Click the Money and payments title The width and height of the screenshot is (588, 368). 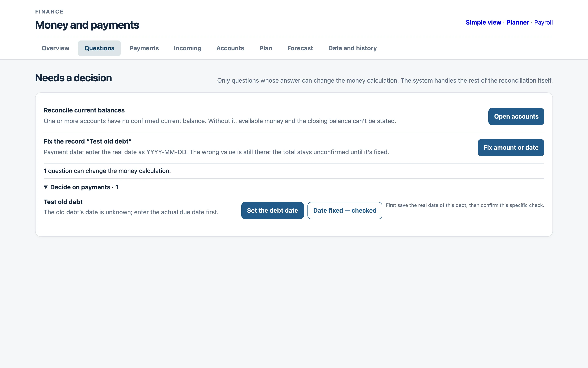click(x=87, y=25)
